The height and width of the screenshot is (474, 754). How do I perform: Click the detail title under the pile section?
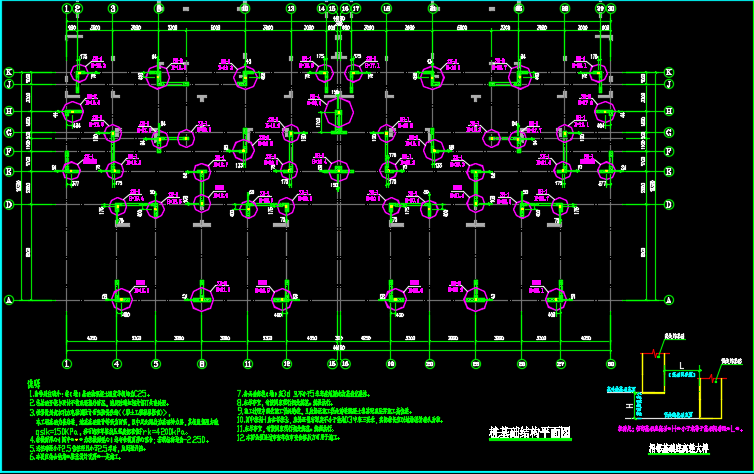click(679, 449)
